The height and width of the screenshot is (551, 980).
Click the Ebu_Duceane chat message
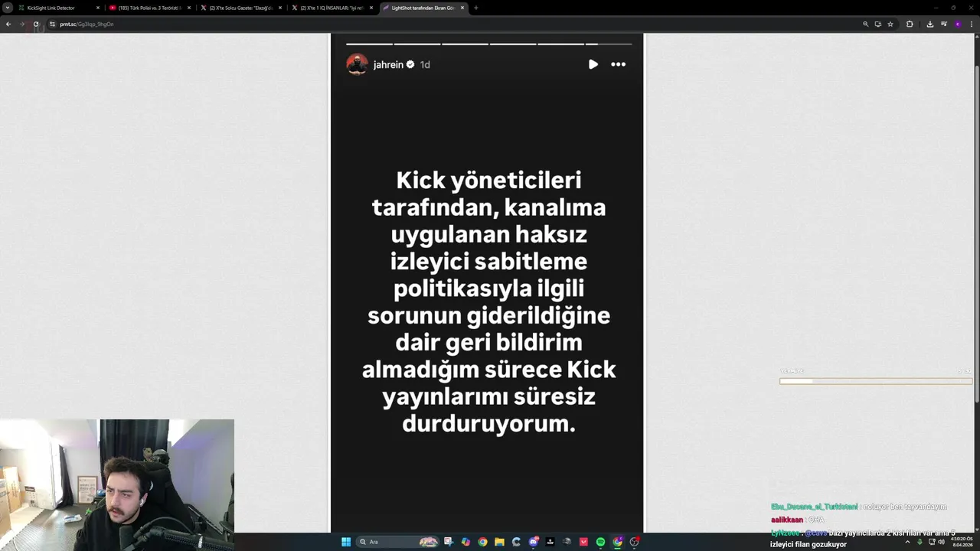pos(859,507)
